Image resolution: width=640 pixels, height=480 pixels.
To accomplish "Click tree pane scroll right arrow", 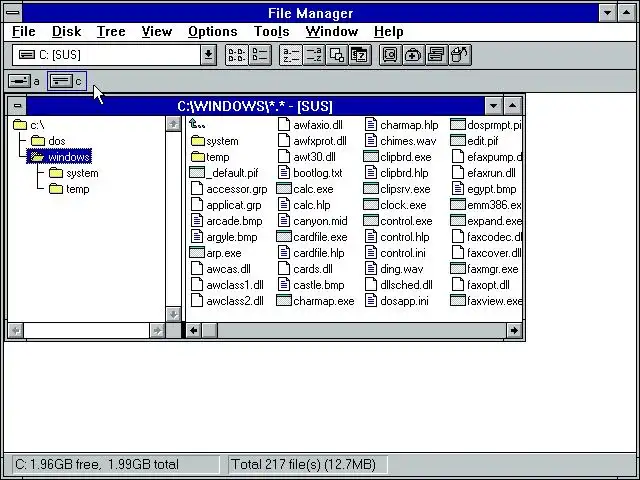I will pos(157,330).
